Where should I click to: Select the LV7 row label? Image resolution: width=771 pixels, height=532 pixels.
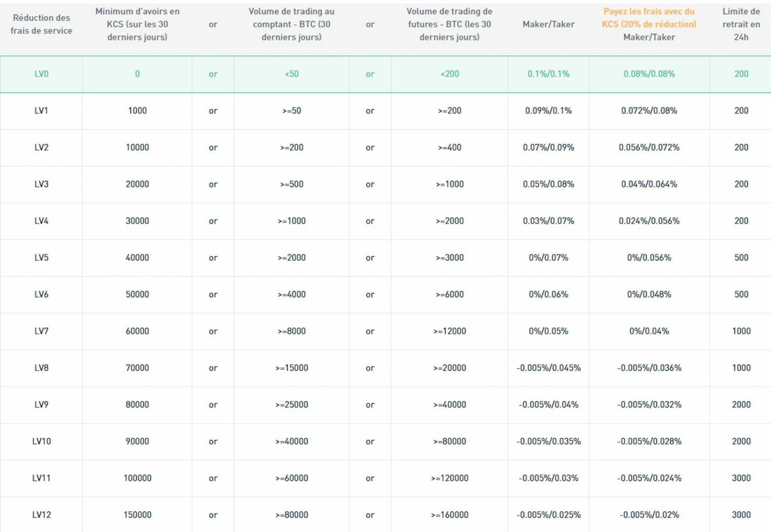(x=41, y=331)
